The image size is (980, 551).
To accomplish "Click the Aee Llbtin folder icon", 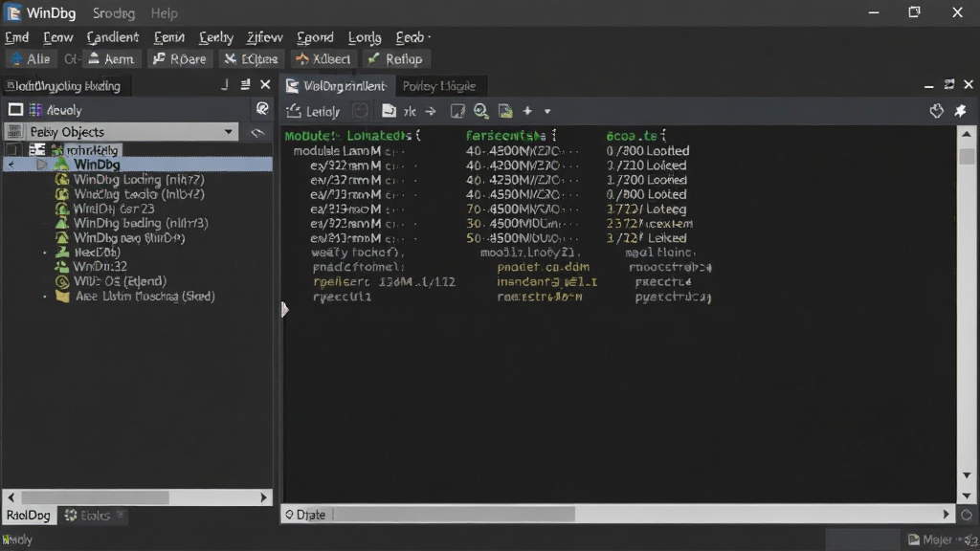I will pyautogui.click(x=62, y=297).
